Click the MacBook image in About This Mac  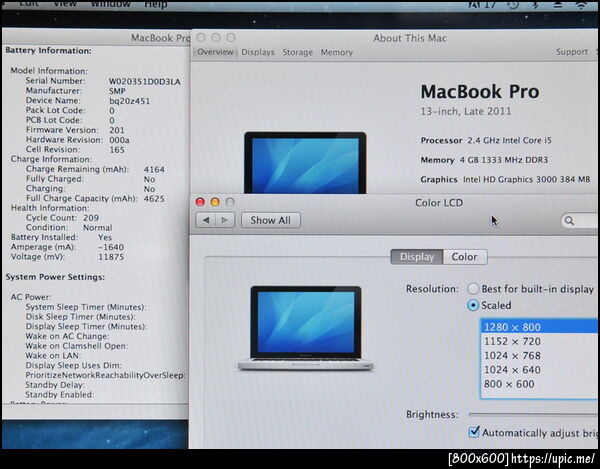pyautogui.click(x=305, y=163)
